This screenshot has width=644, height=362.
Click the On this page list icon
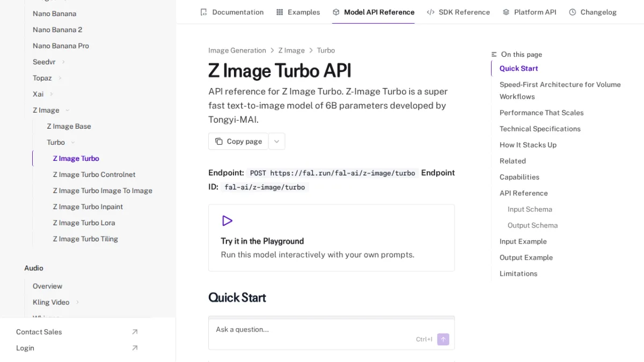[494, 55]
